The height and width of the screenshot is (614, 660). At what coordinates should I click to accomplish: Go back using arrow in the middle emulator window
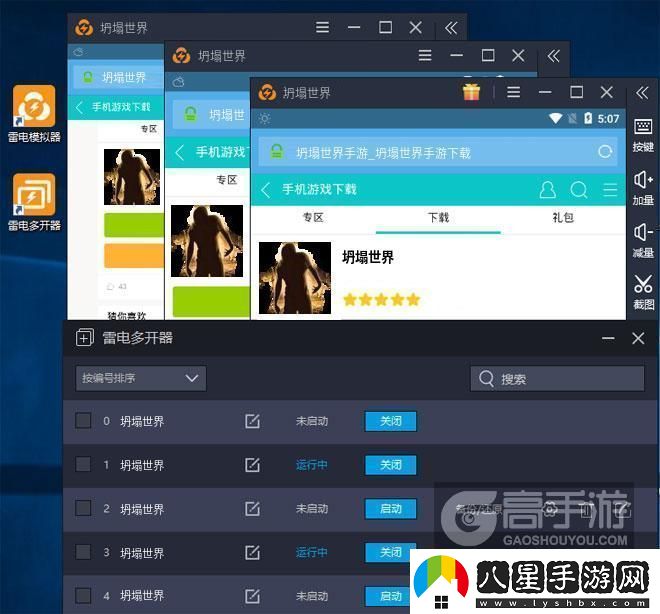tap(180, 152)
